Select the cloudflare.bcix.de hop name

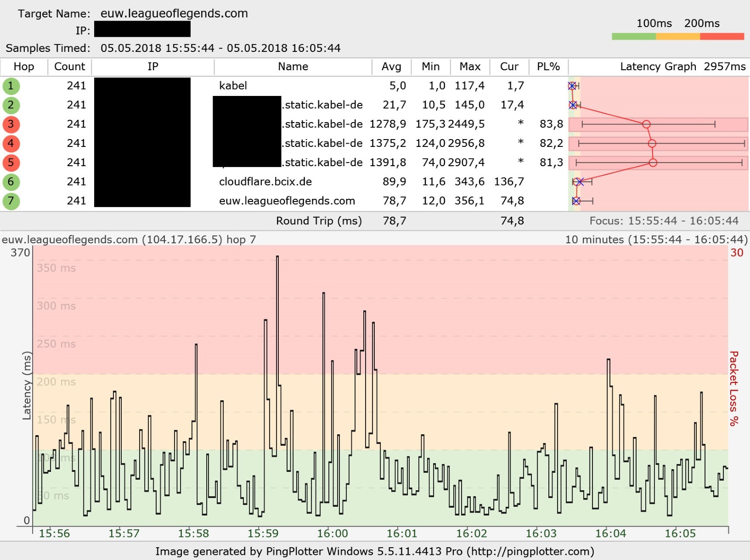point(265,182)
